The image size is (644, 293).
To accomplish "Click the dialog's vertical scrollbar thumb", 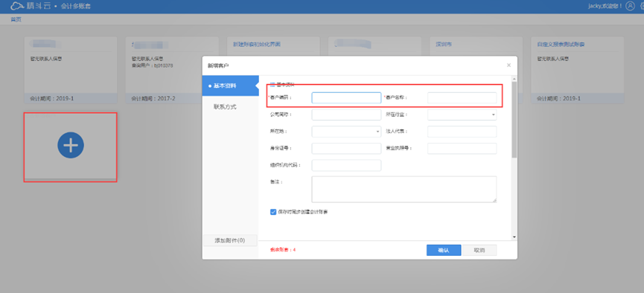I will pyautogui.click(x=514, y=120).
